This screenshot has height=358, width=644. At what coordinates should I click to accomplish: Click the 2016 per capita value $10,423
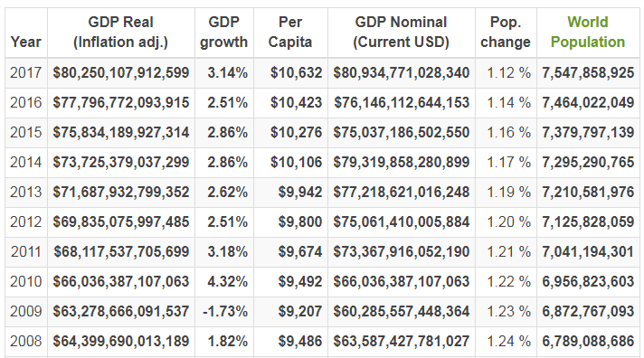point(296,103)
